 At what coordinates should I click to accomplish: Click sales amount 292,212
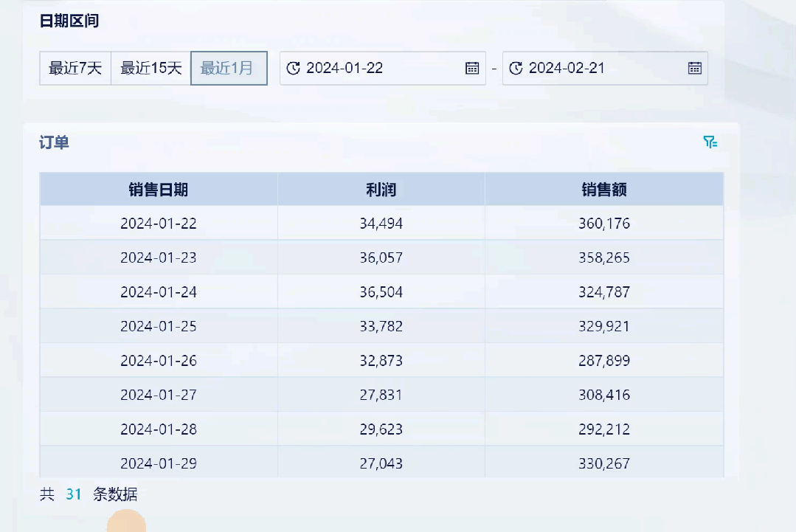604,429
